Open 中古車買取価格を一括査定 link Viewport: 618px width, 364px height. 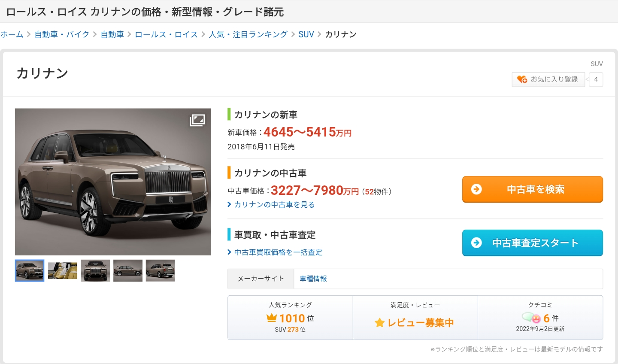(279, 252)
